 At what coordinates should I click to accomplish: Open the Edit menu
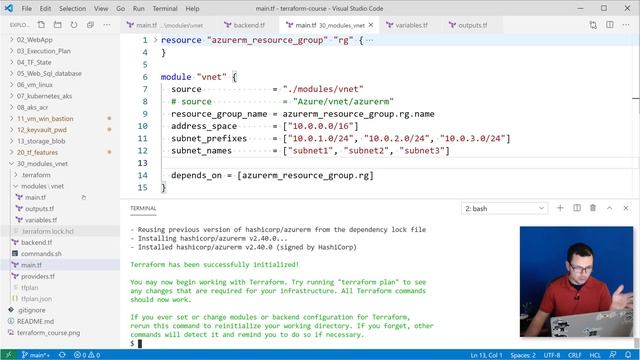pos(45,8)
